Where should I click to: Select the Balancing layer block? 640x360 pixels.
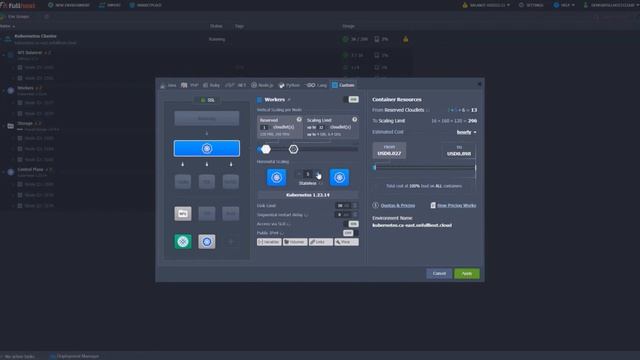pyautogui.click(x=207, y=118)
